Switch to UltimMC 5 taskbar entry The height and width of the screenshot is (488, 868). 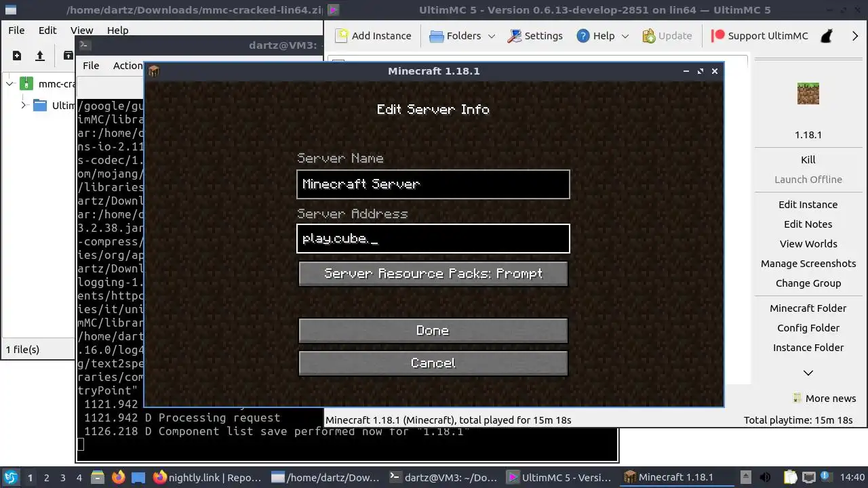tap(561, 477)
